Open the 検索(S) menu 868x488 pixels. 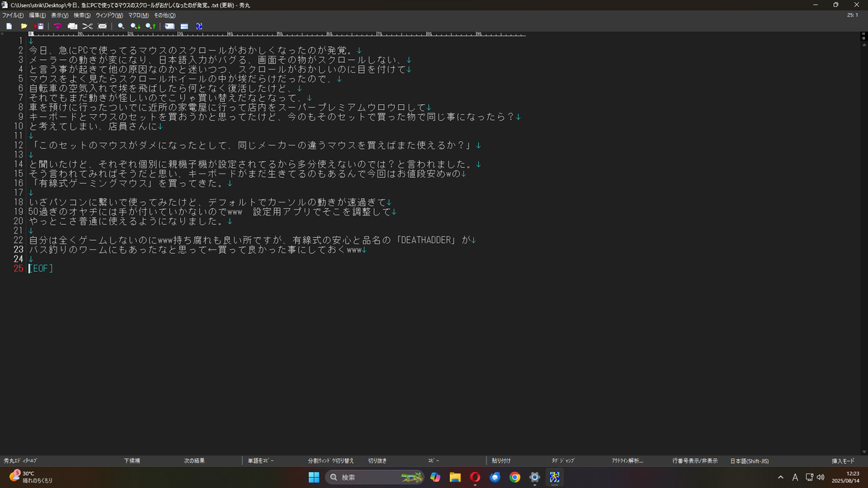click(82, 15)
